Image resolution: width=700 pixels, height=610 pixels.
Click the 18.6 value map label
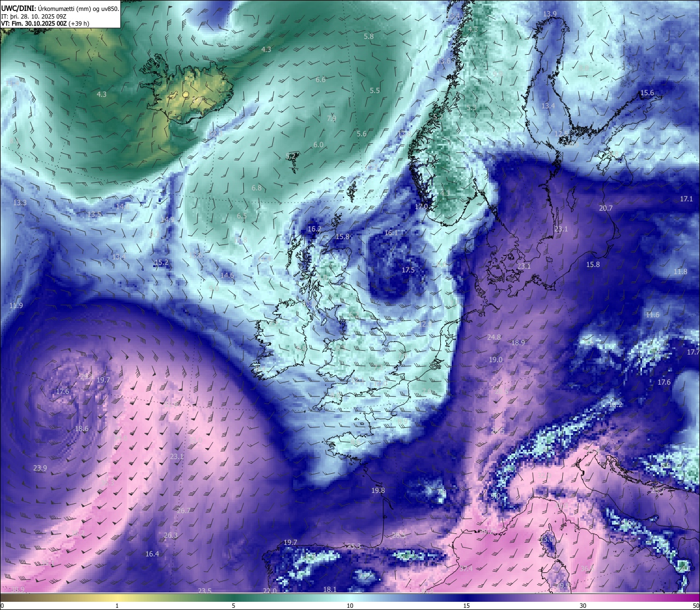81,429
